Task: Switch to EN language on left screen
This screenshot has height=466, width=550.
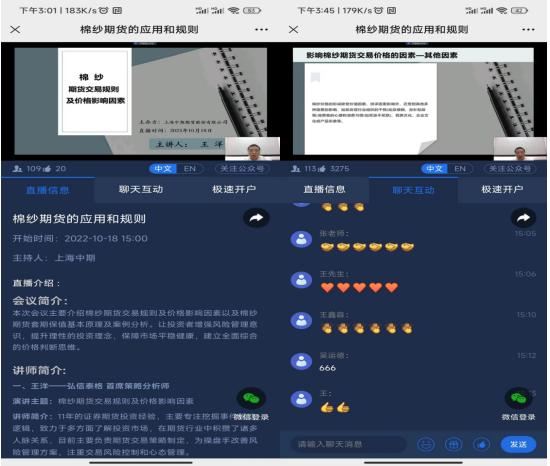Action: pos(190,169)
